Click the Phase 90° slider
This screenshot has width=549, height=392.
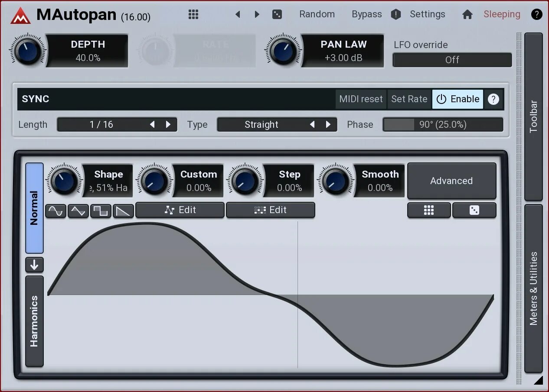click(x=443, y=124)
